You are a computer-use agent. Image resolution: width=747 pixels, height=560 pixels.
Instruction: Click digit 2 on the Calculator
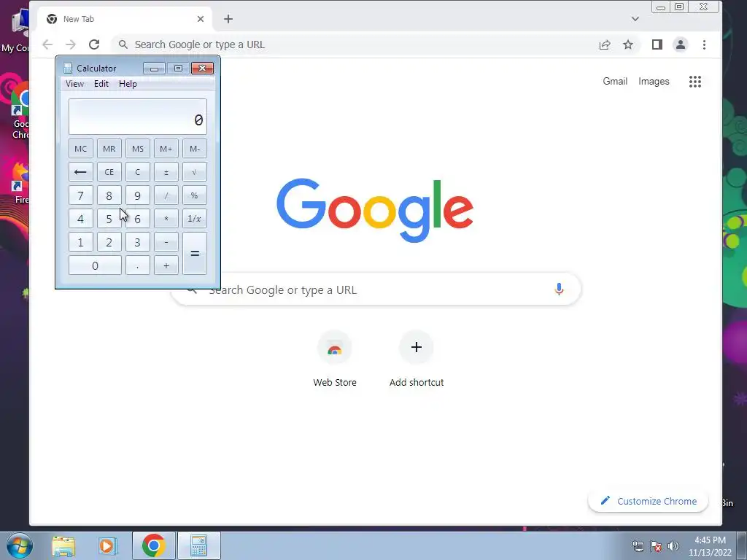click(x=109, y=242)
